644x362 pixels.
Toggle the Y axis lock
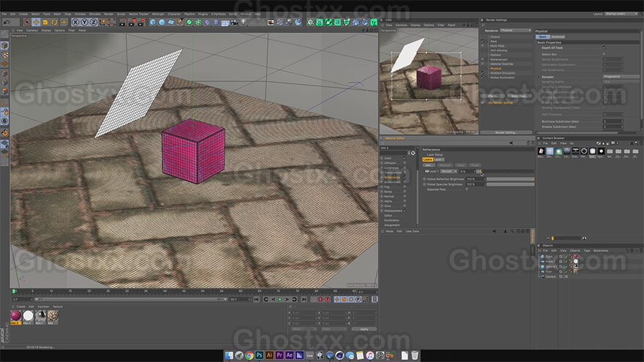[84, 22]
